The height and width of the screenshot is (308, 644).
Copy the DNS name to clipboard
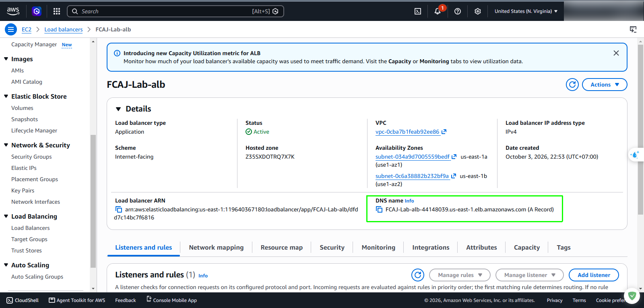pyautogui.click(x=379, y=209)
